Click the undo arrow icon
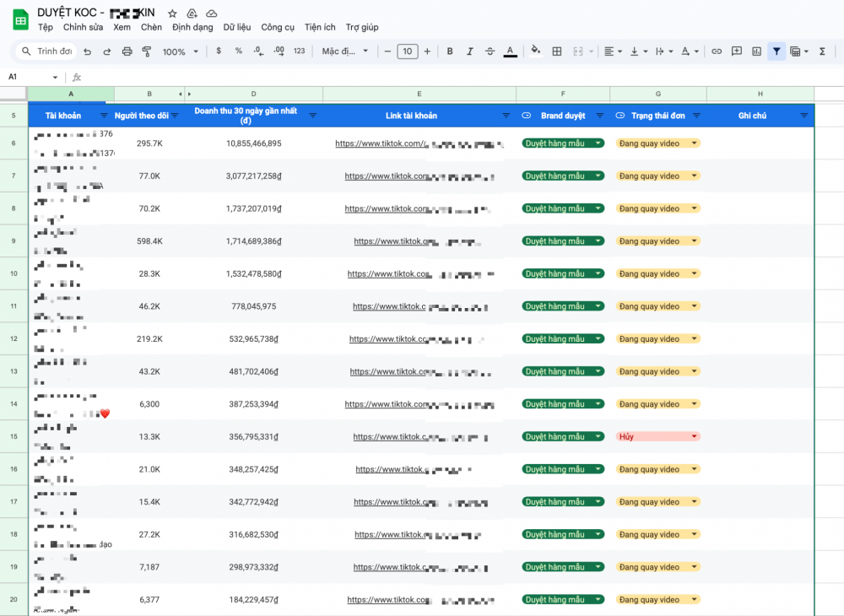This screenshot has width=844, height=616. point(87,51)
